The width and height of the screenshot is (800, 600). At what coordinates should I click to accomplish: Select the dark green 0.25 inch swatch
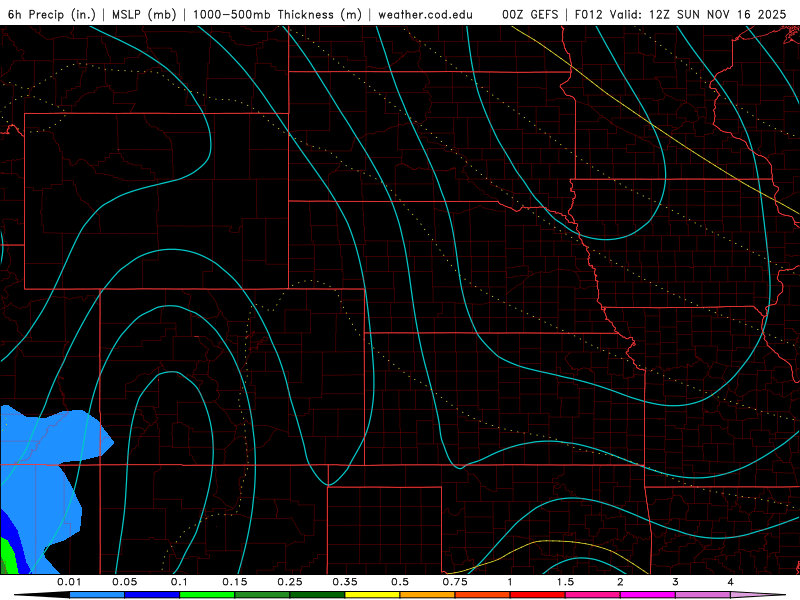click(x=317, y=595)
